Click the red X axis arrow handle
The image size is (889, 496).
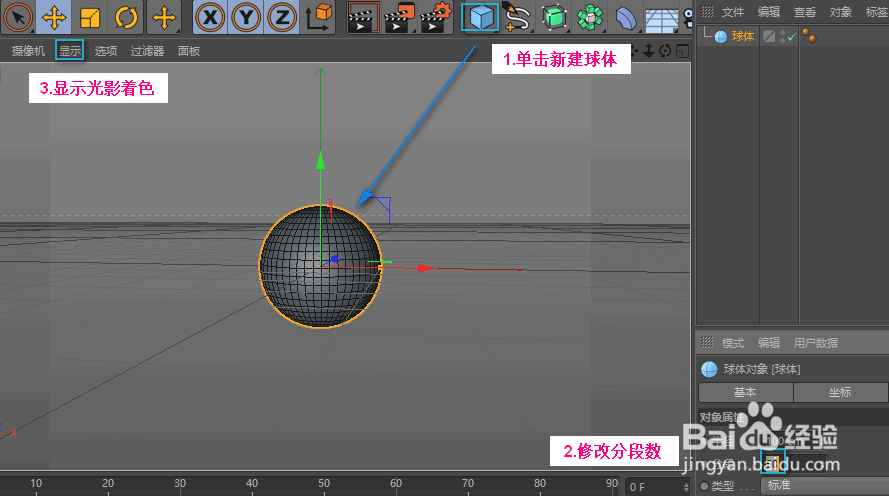click(x=426, y=268)
